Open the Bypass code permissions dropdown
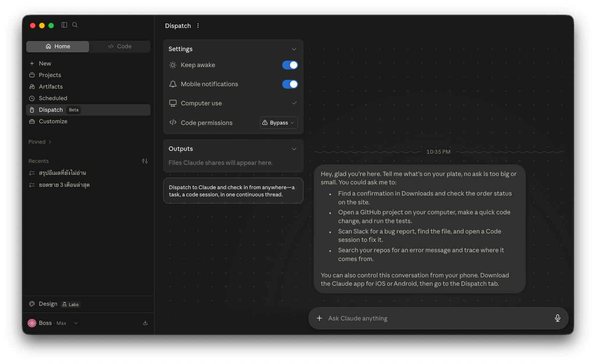The image size is (596, 364). (x=279, y=123)
